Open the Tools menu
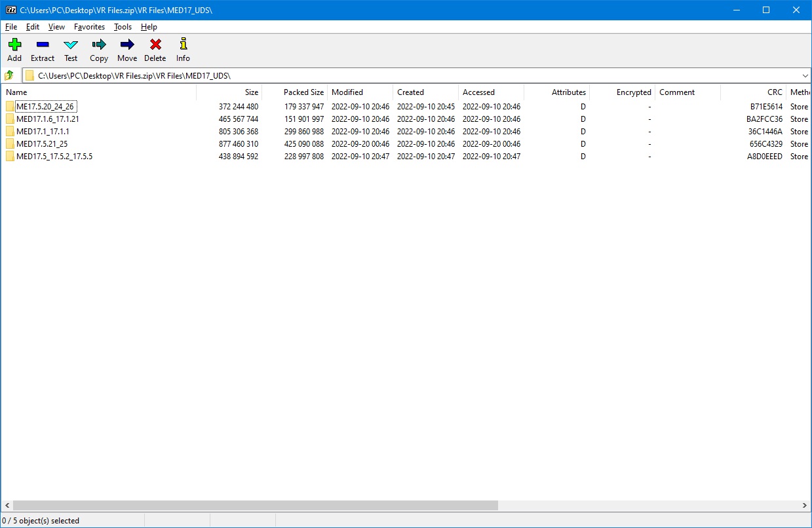 [x=123, y=27]
